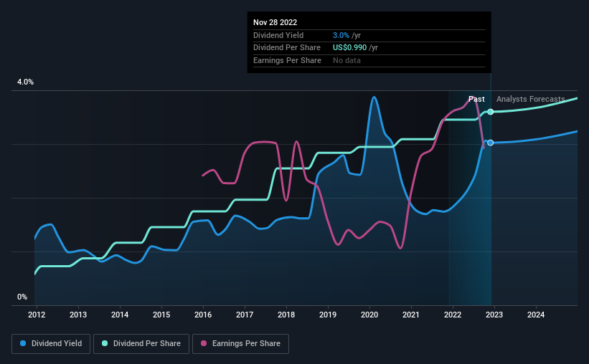Viewport: 589px width, 364px height.
Task: Click the US$0.990 dividend per share value
Action: [x=349, y=48]
